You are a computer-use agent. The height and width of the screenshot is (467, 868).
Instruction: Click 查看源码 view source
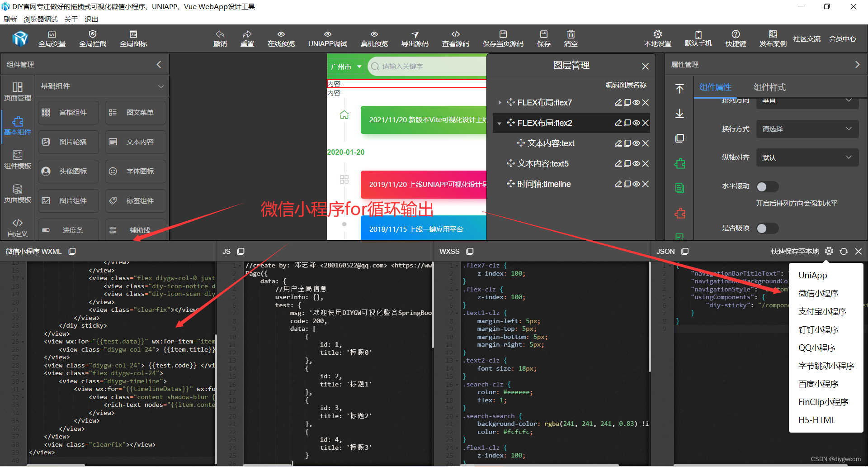(x=456, y=38)
